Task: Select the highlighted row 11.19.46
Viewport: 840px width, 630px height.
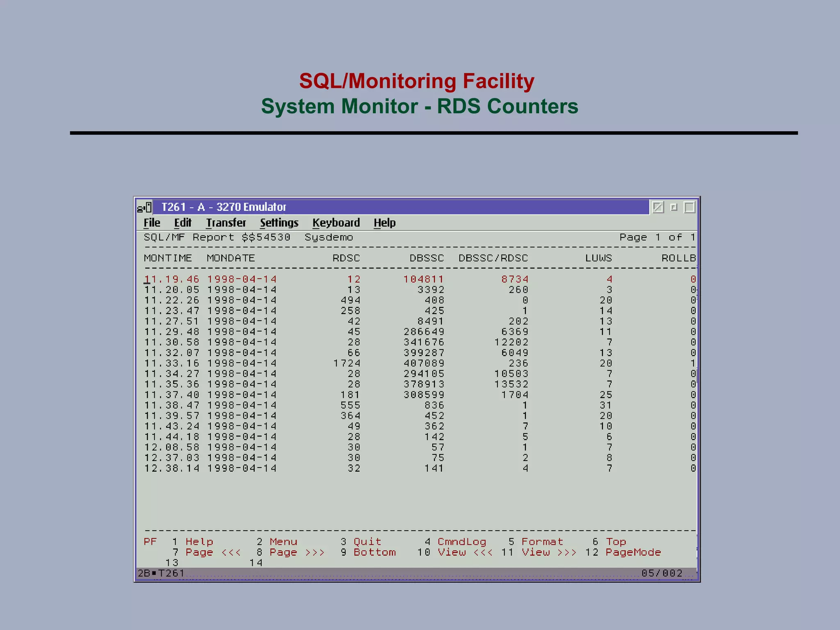Action: point(420,279)
